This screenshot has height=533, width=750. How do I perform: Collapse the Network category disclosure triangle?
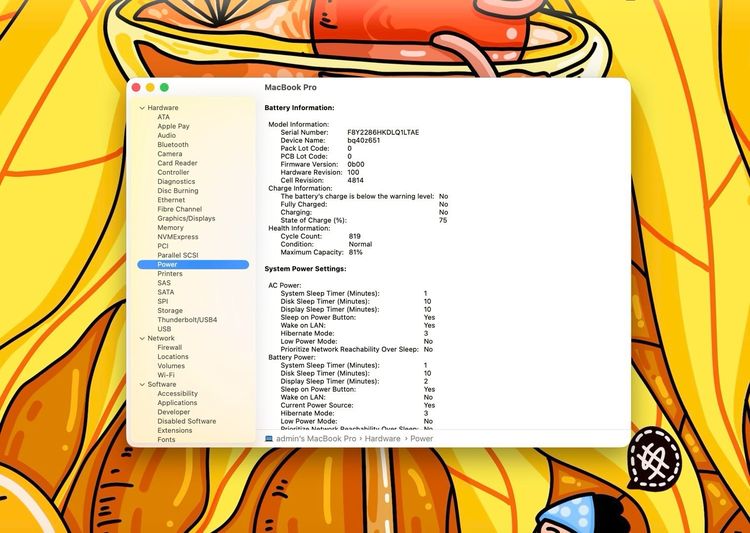142,338
